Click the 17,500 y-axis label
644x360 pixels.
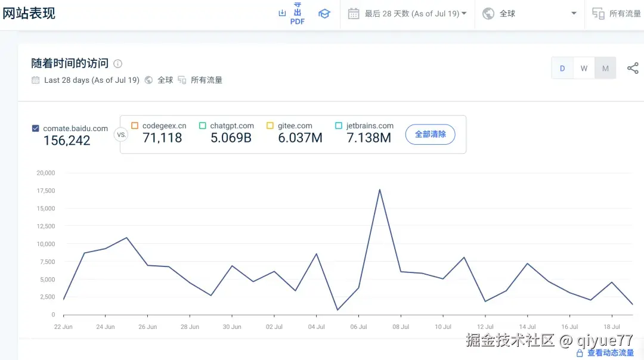pos(45,191)
